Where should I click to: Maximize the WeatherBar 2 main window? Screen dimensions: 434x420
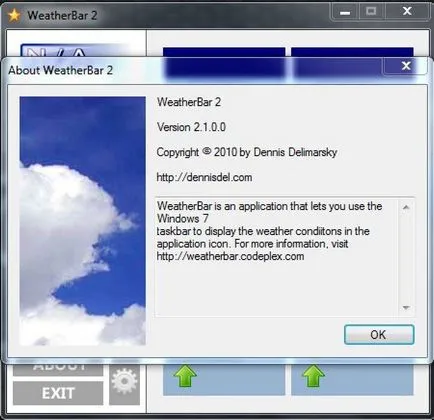tap(371, 12)
